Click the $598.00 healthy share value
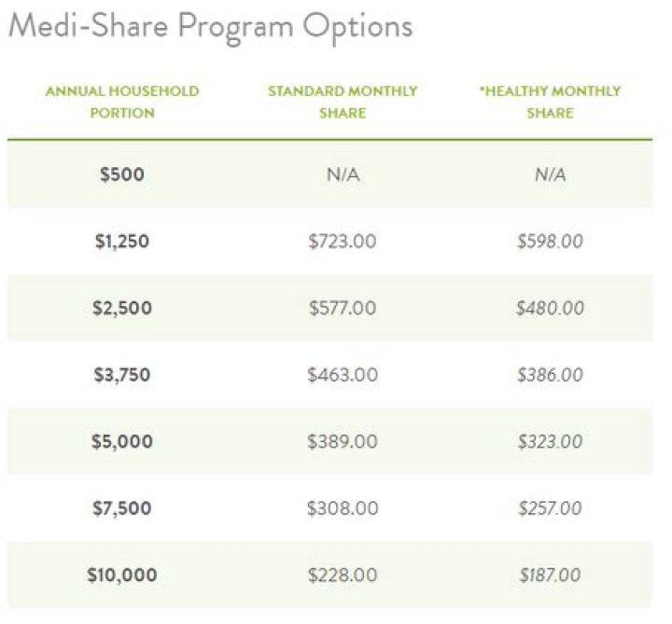672x624 pixels. click(x=550, y=242)
